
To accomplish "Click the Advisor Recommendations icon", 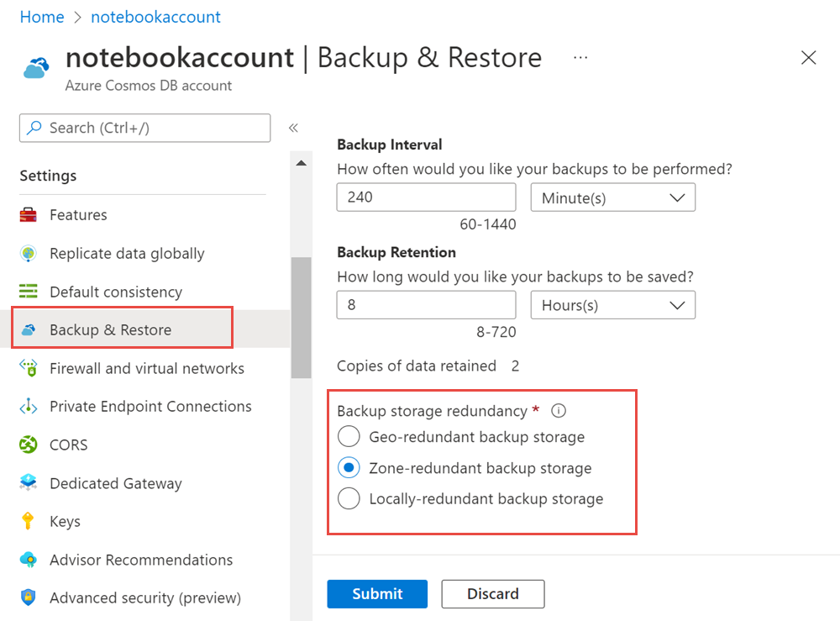I will click(29, 560).
